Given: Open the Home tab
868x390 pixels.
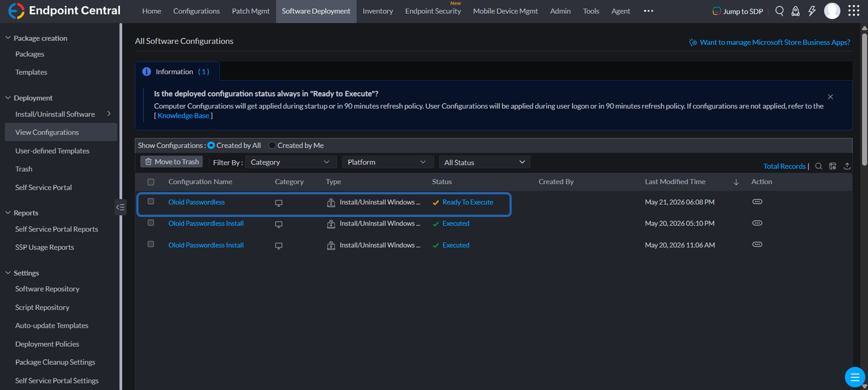Looking at the screenshot, I should tap(151, 11).
